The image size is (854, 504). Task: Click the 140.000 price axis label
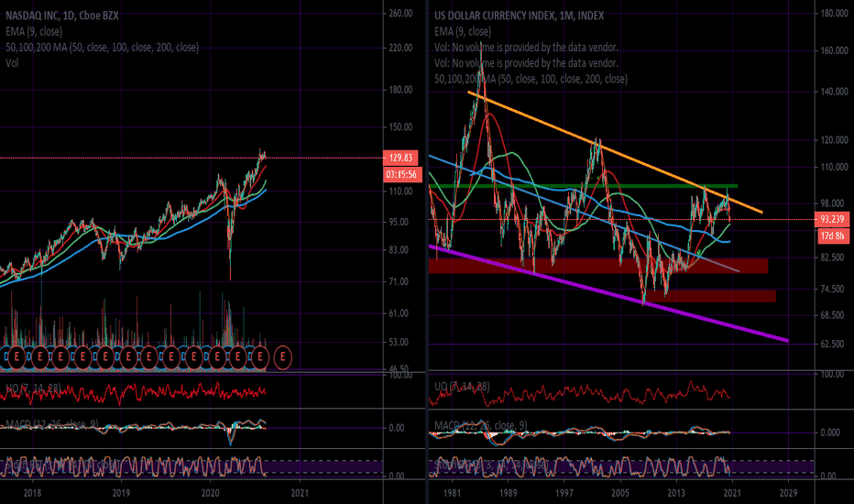click(x=835, y=92)
